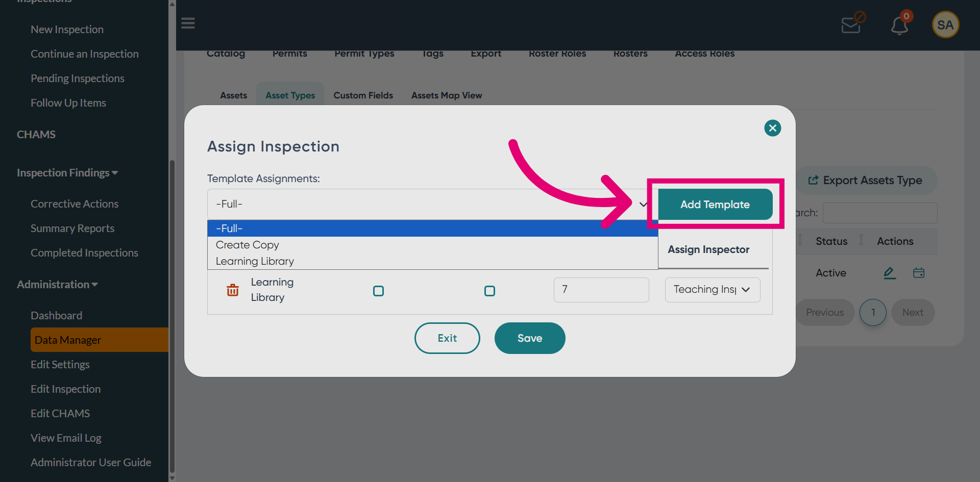
Task: Select the Learning Library dropdown option
Action: click(432, 261)
